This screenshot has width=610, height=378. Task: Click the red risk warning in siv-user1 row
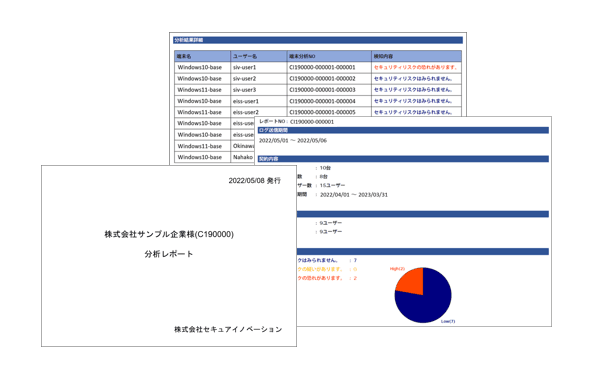415,67
